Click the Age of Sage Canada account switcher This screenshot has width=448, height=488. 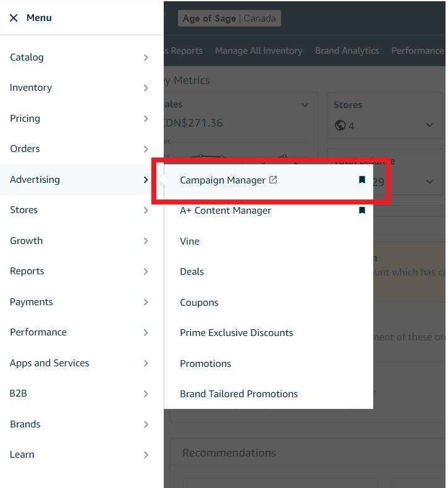[x=229, y=19]
